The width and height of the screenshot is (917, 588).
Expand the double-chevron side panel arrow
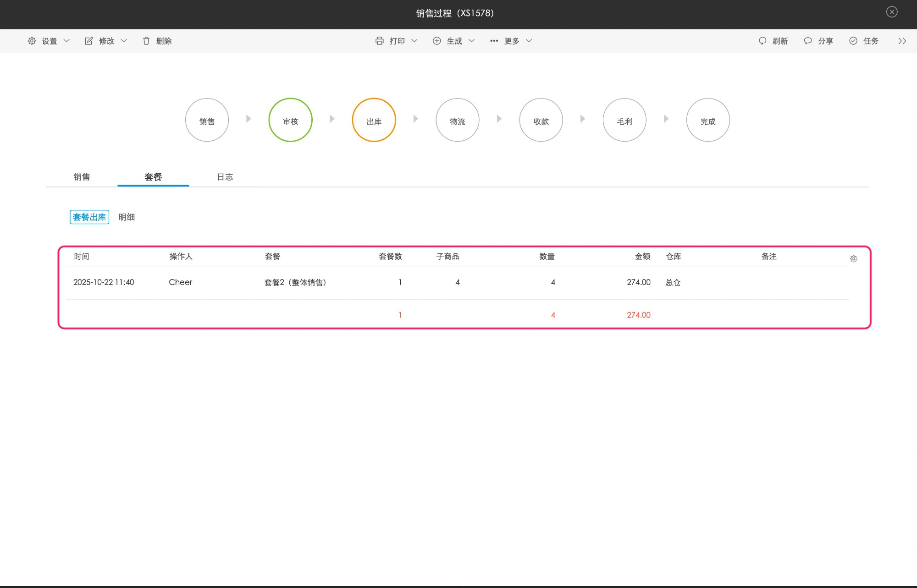902,41
